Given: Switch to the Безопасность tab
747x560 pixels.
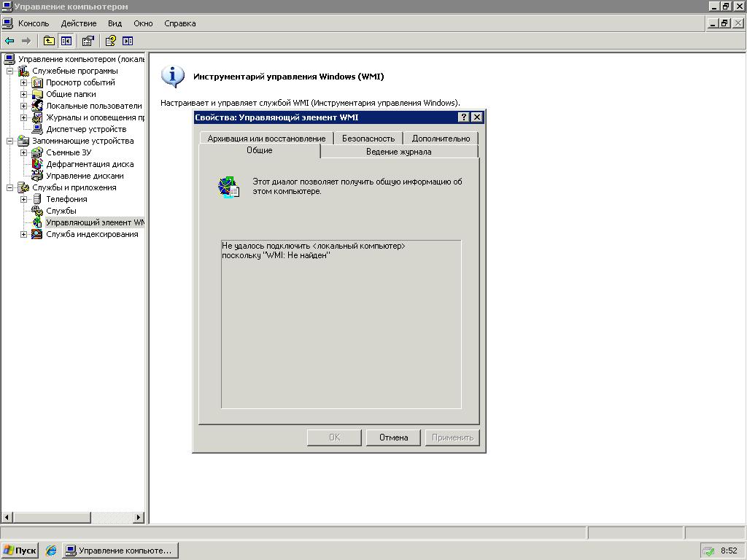Looking at the screenshot, I should 368,139.
